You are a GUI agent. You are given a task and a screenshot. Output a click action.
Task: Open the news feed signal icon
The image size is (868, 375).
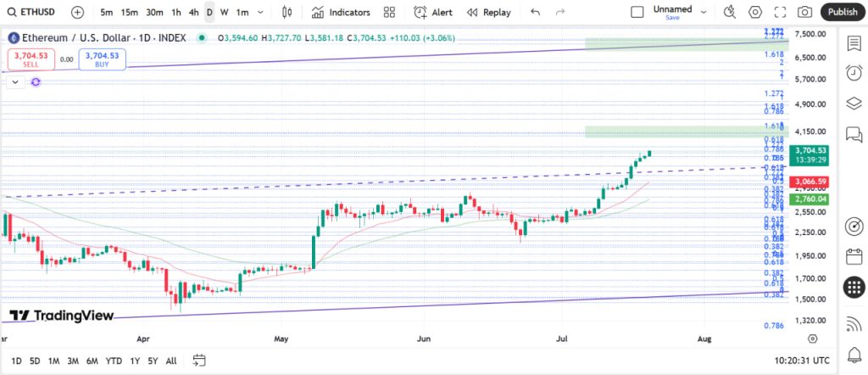pos(854,325)
